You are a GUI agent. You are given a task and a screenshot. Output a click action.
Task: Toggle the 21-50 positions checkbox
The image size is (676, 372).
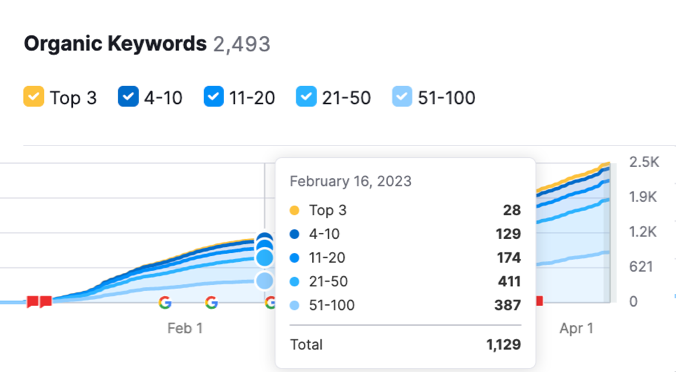coord(306,96)
